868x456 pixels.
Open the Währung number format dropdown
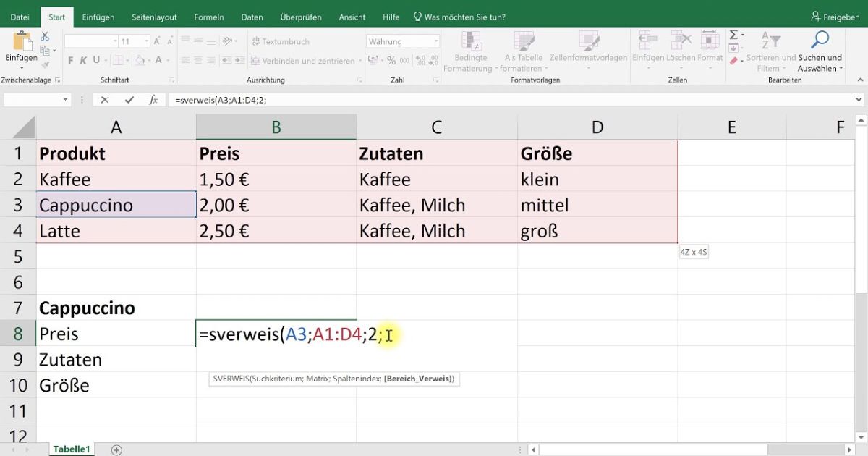437,41
